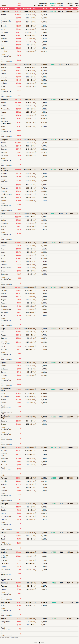Click Torino cases value 110.006

tap(18, 103)
